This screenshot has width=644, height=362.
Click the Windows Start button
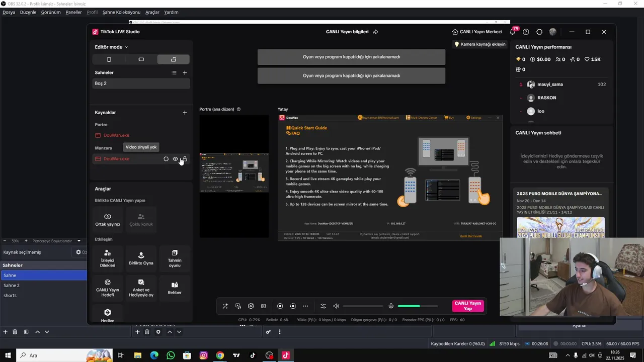(x=8, y=355)
